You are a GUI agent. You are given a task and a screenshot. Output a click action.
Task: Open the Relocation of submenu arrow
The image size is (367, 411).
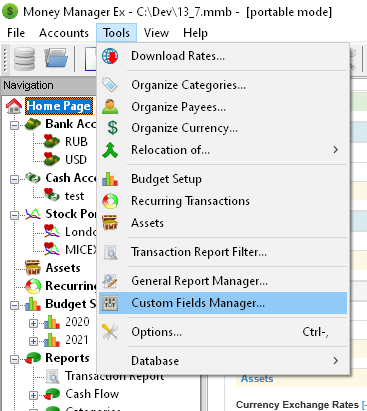click(335, 150)
